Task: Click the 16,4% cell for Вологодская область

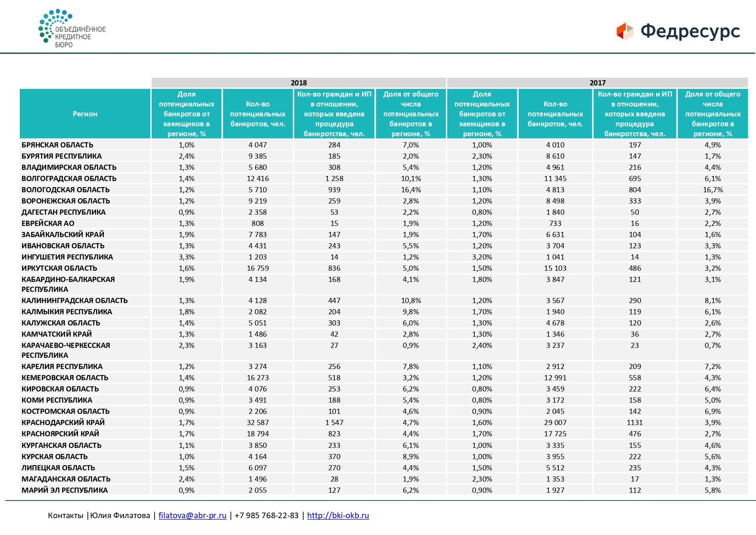Action: (x=411, y=190)
